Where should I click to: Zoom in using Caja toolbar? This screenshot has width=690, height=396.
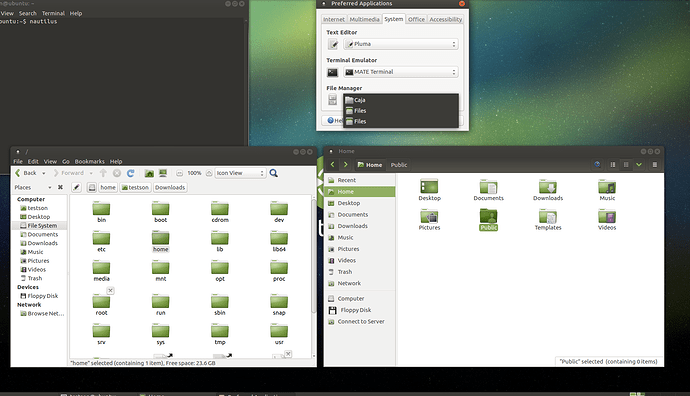(x=209, y=173)
